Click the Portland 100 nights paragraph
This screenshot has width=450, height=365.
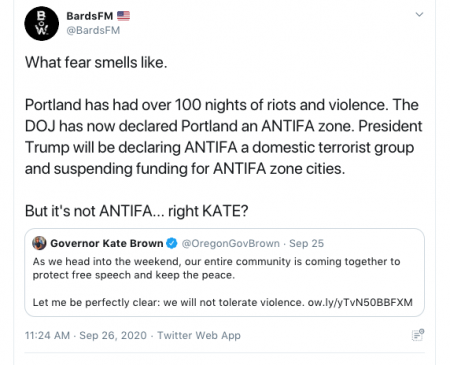[224, 137]
